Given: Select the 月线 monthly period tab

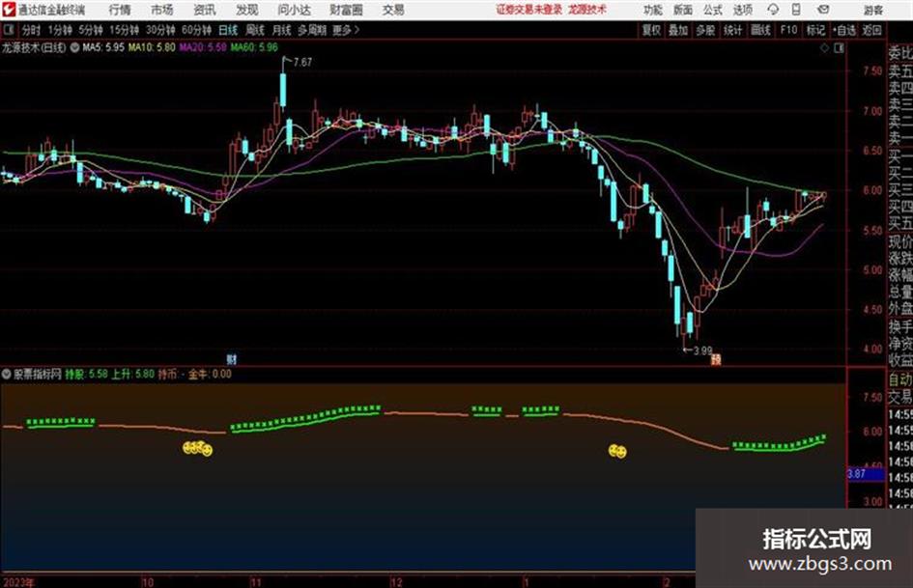Looking at the screenshot, I should [282, 30].
